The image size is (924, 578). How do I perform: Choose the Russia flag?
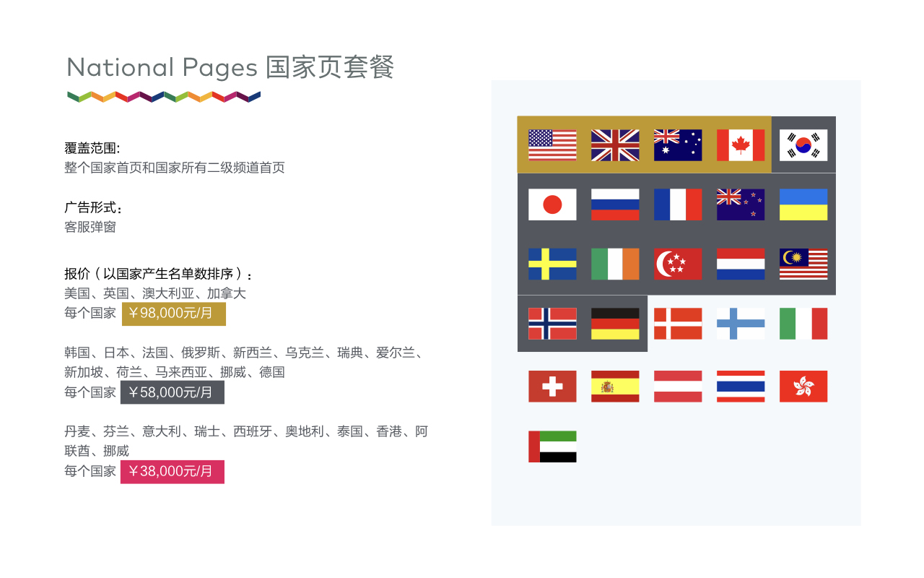click(615, 204)
